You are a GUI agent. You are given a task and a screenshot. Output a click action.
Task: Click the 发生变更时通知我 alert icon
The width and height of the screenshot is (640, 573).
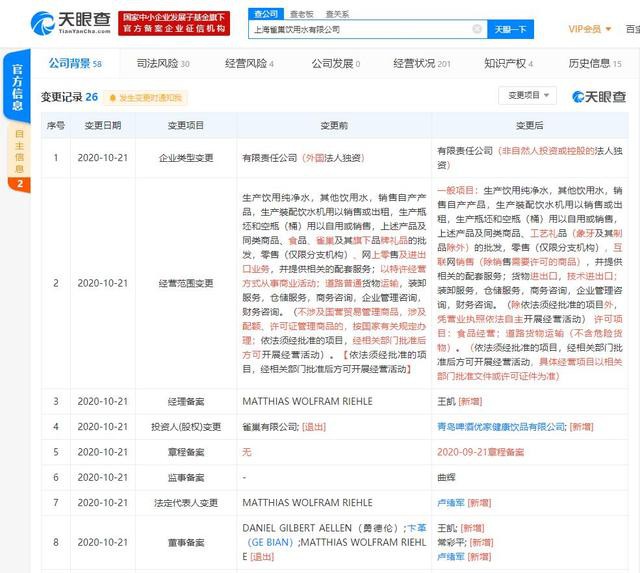(111, 98)
